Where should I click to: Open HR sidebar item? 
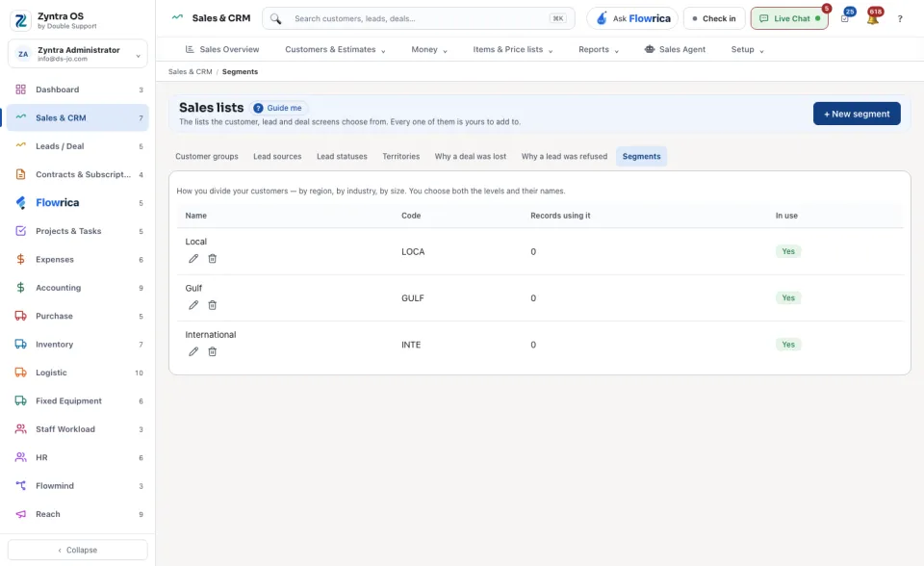[x=78, y=457]
